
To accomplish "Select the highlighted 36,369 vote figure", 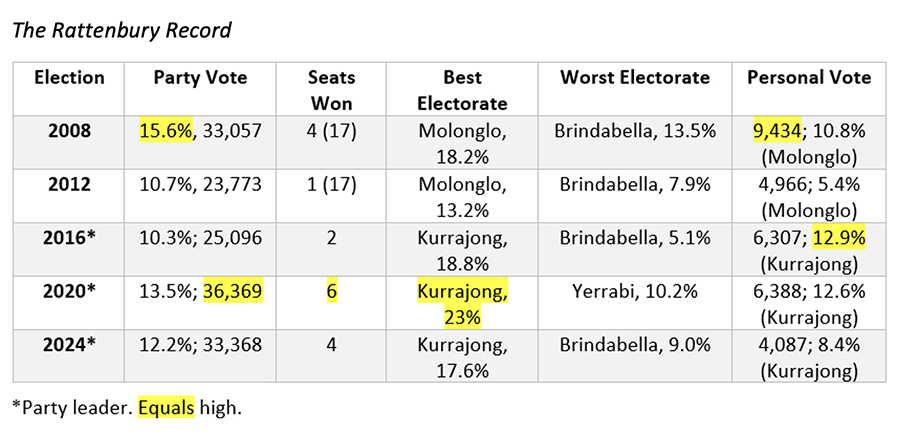I will tap(232, 291).
